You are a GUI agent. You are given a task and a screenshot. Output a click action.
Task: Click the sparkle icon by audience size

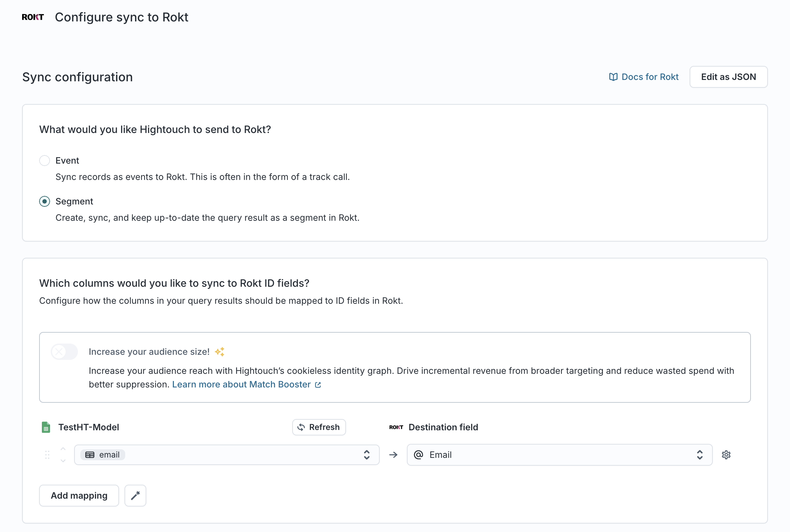click(x=219, y=352)
